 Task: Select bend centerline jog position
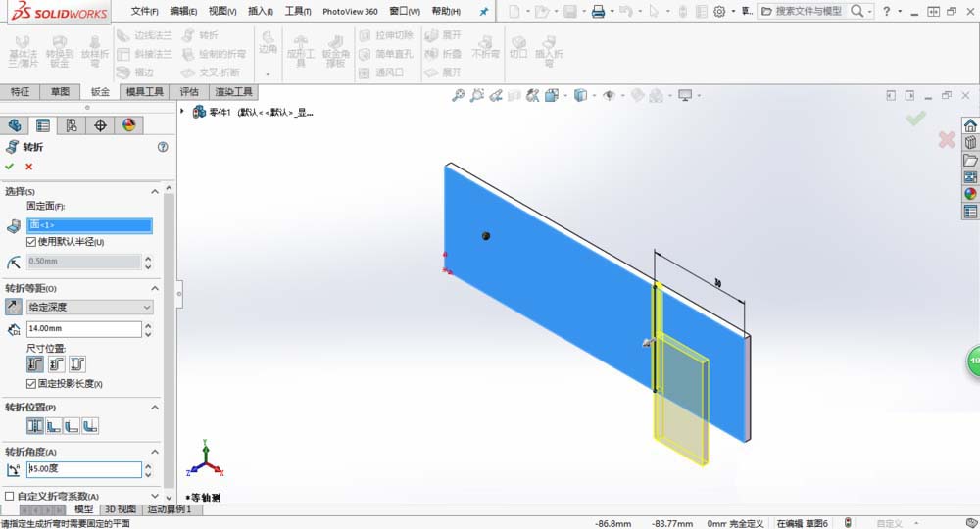click(35, 426)
